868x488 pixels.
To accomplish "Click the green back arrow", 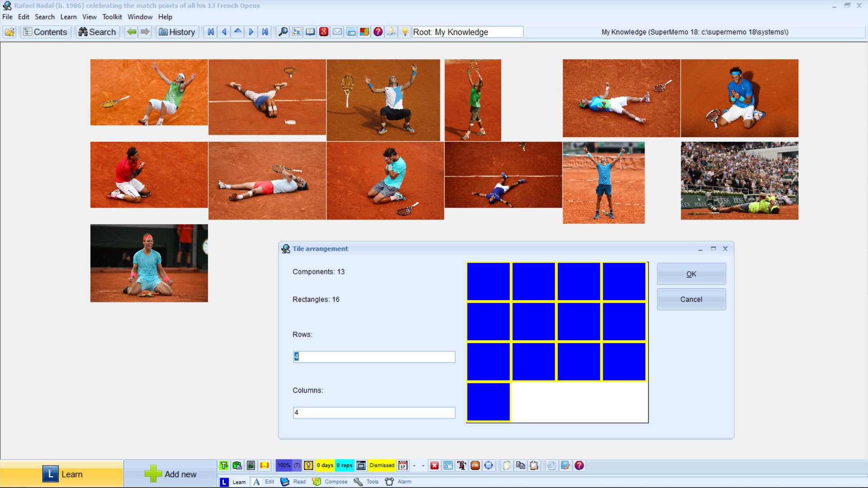I will pos(132,32).
